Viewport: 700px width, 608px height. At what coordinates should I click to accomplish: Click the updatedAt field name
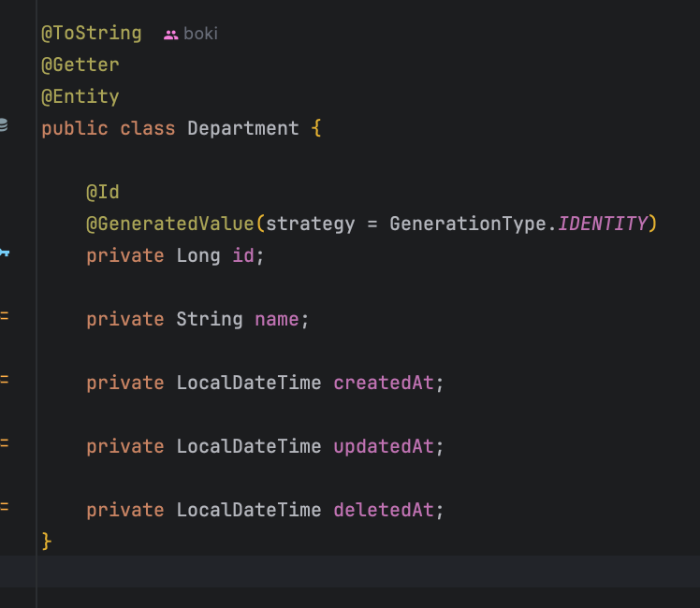pos(384,446)
